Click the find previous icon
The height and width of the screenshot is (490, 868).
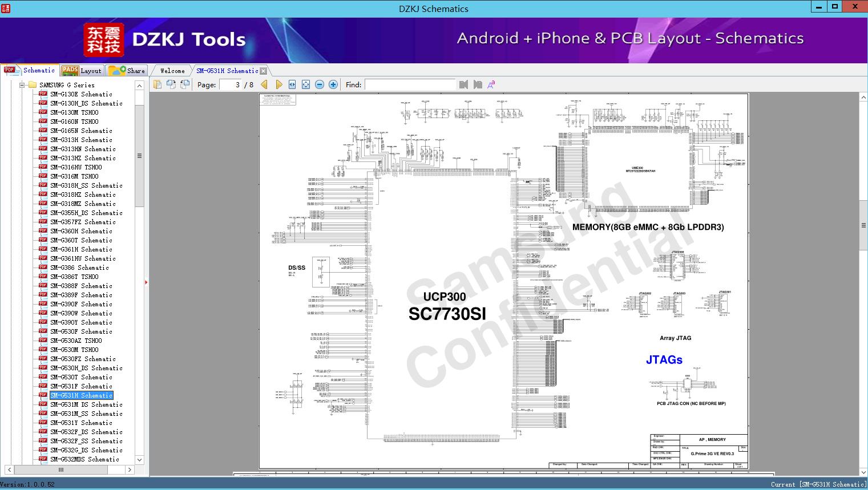point(463,84)
